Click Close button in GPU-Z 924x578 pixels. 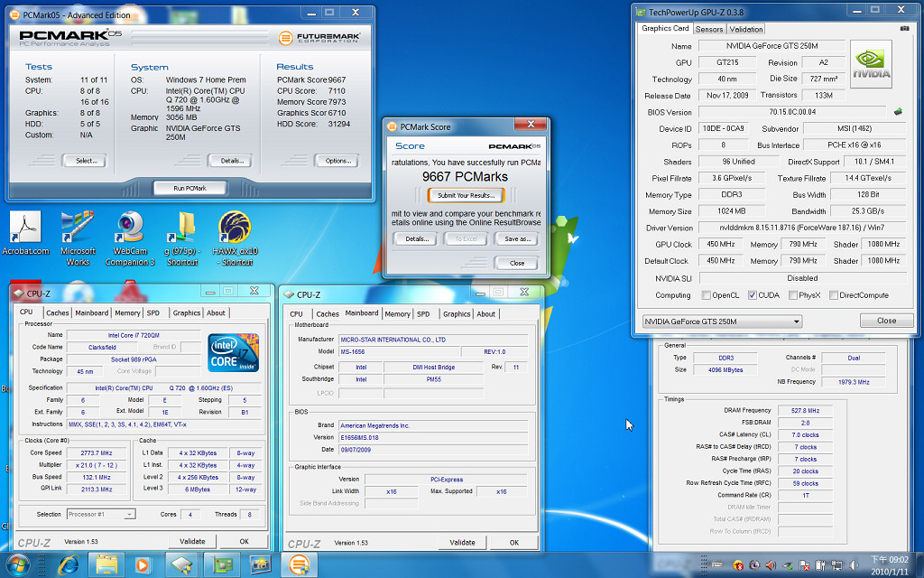(x=886, y=321)
